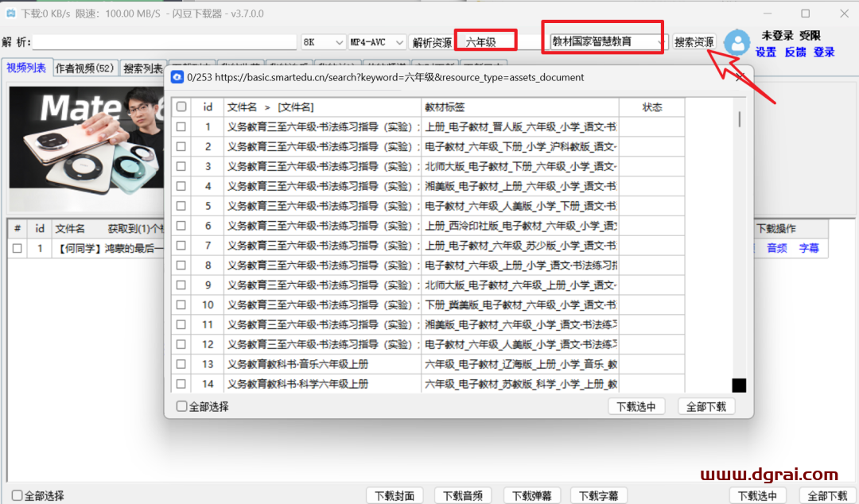Image resolution: width=859 pixels, height=504 pixels.
Task: Select the 搜索列表 tab
Action: 143,68
